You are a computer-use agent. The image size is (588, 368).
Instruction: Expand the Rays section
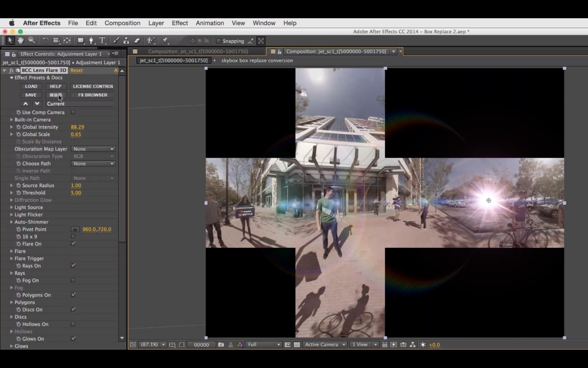pos(11,273)
